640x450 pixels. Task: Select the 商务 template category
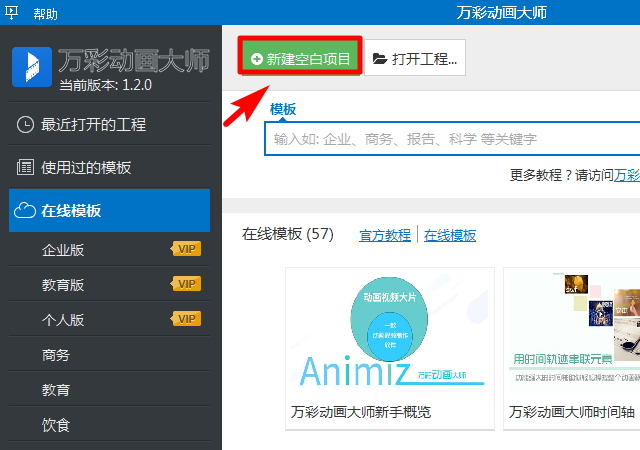(56, 355)
